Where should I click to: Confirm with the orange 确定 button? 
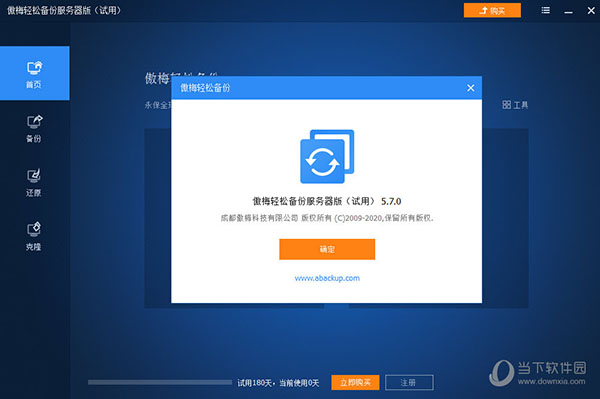(x=327, y=249)
